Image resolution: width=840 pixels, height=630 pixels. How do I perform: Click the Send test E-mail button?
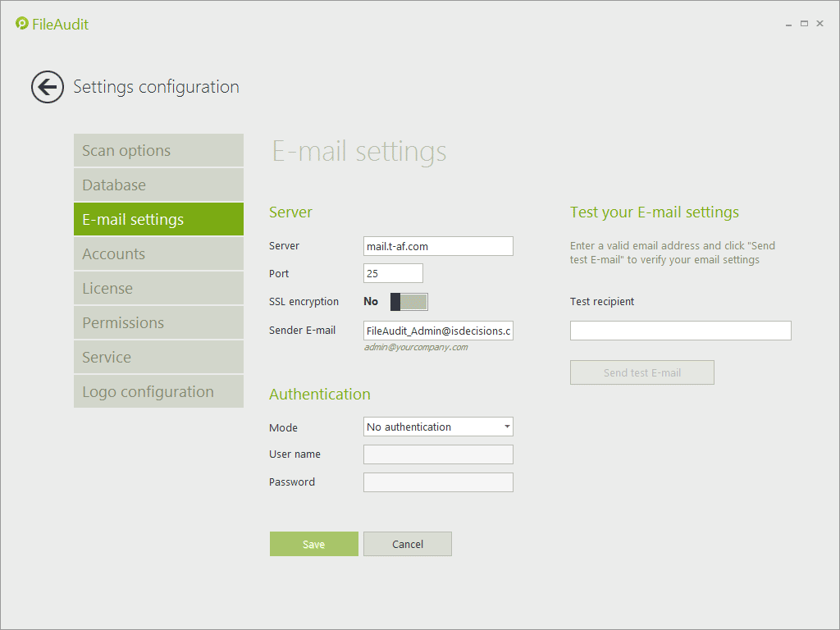coord(642,372)
